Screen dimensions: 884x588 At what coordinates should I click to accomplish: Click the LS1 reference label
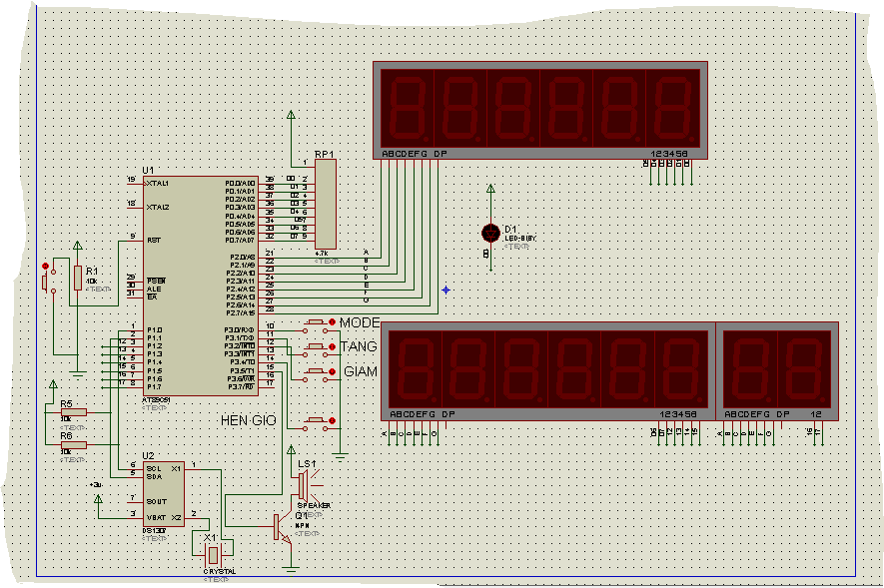(x=308, y=464)
